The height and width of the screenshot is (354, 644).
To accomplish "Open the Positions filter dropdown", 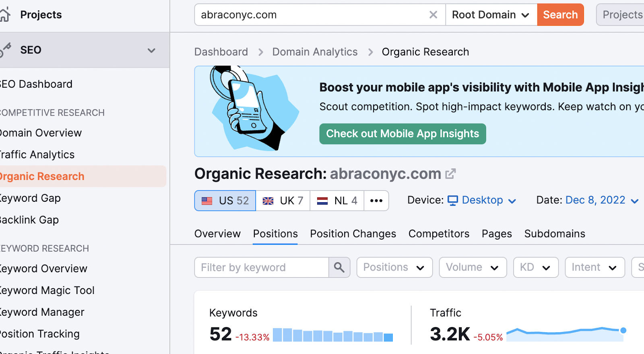I will pos(394,267).
